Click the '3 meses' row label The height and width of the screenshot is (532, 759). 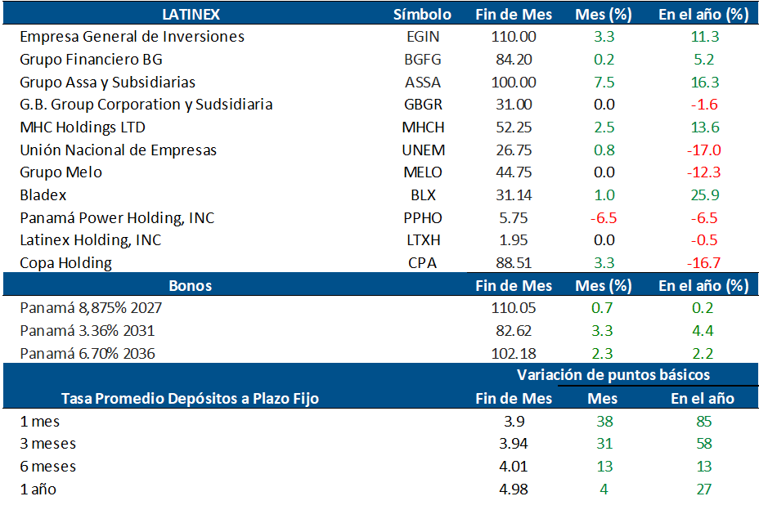[48, 444]
